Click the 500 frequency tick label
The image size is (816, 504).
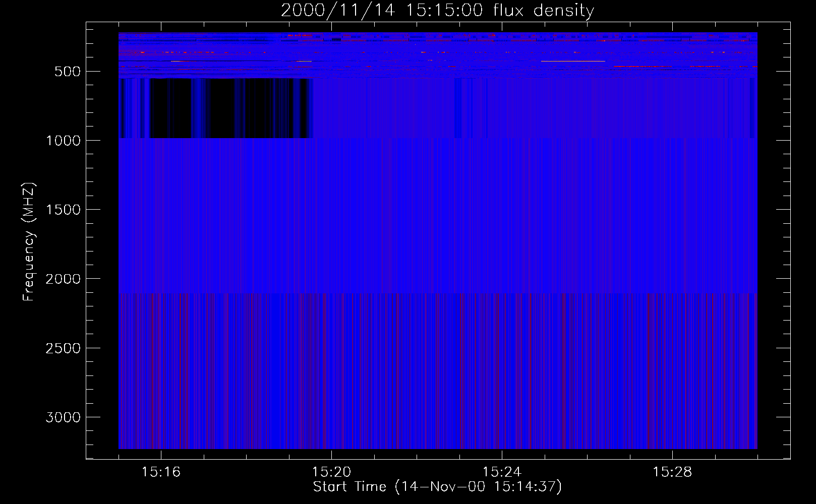pyautogui.click(x=68, y=72)
